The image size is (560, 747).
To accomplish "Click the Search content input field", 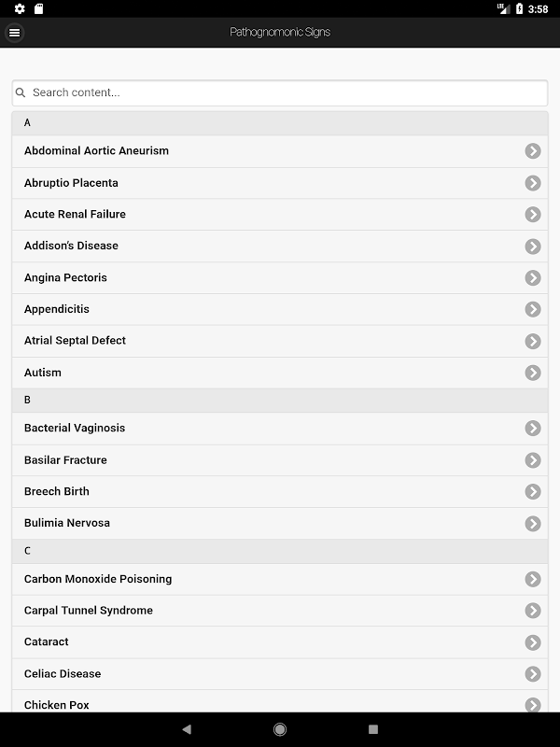I will (280, 93).
